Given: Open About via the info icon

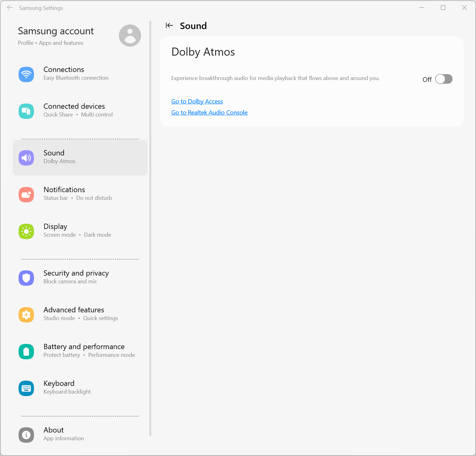Looking at the screenshot, I should point(26,435).
